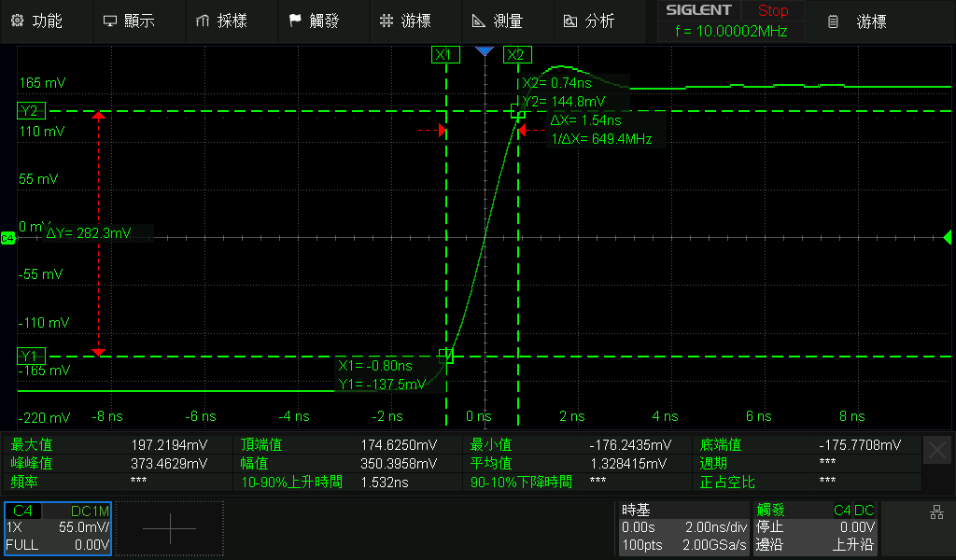The width and height of the screenshot is (956, 560).
Task: Open the 觸發 trigger settings box at bottom
Action: (815, 528)
